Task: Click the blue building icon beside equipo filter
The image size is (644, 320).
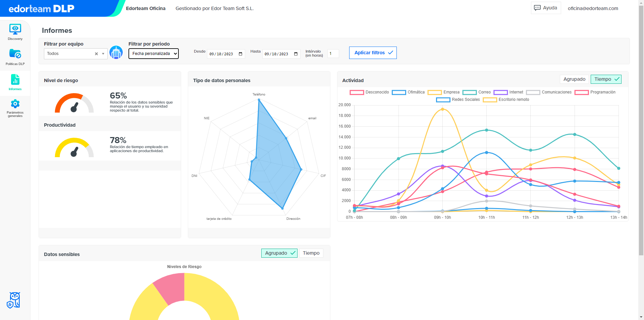Action: [116, 53]
